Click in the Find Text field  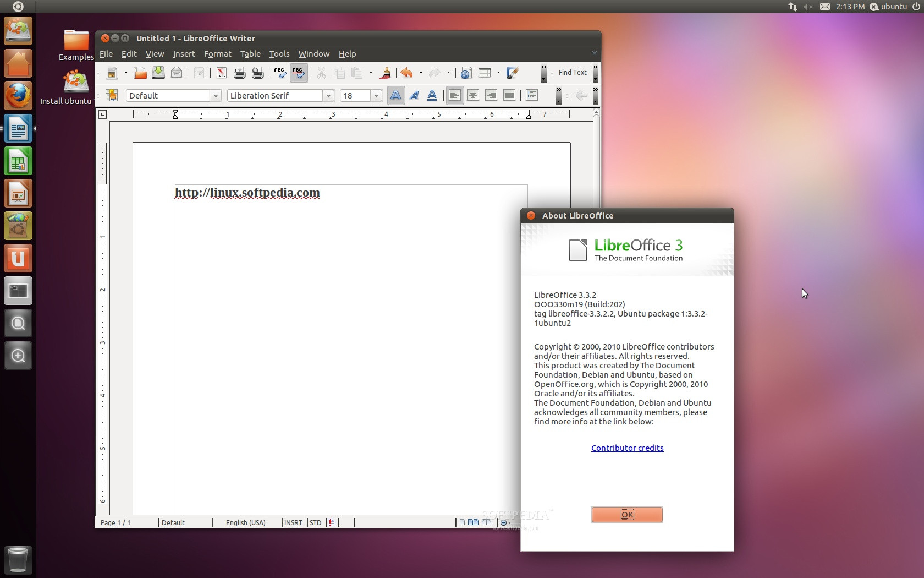pos(573,73)
